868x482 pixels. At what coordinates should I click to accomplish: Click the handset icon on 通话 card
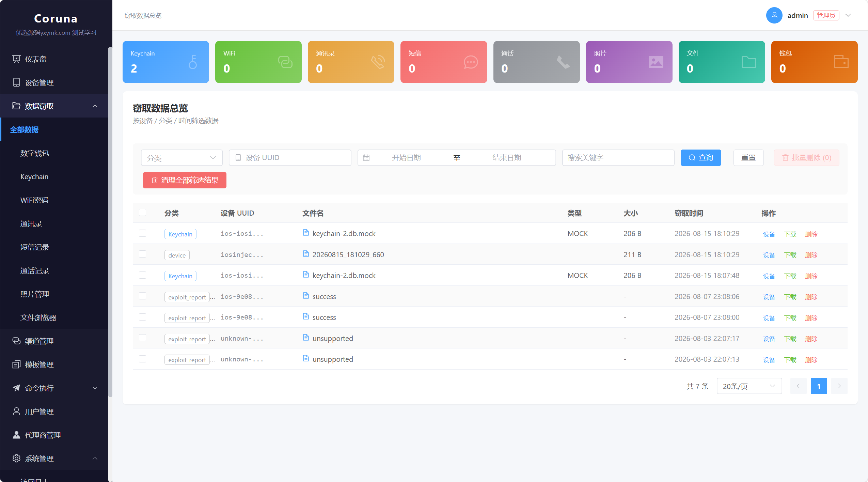tap(563, 62)
